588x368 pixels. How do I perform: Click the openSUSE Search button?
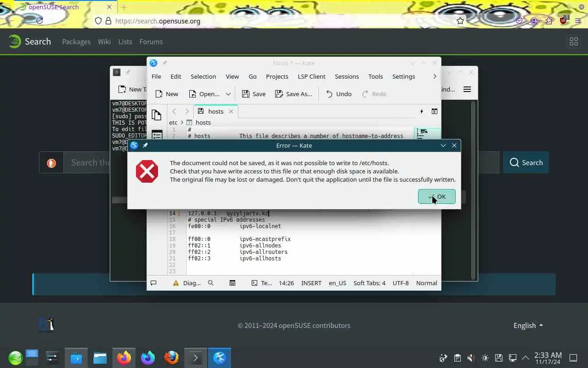(526, 162)
